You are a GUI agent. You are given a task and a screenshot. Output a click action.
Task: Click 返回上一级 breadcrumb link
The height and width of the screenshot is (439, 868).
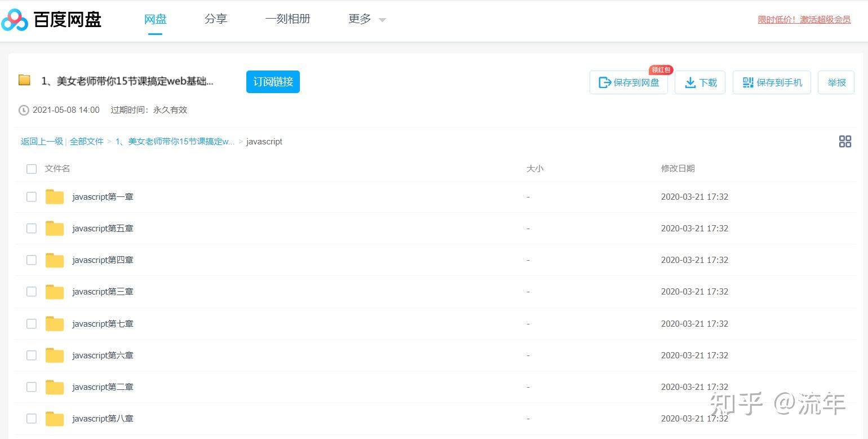click(42, 142)
